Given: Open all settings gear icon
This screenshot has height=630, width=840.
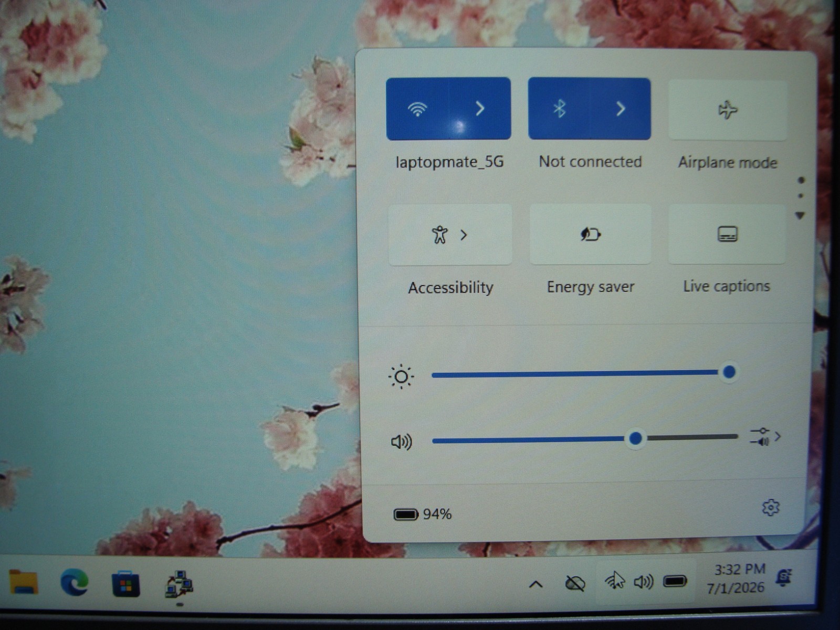Looking at the screenshot, I should (771, 508).
